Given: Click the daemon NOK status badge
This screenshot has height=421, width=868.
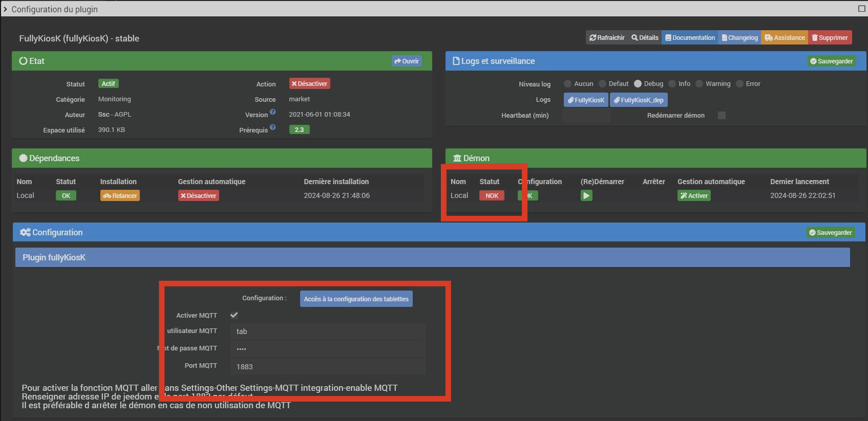Looking at the screenshot, I should pyautogui.click(x=492, y=195).
